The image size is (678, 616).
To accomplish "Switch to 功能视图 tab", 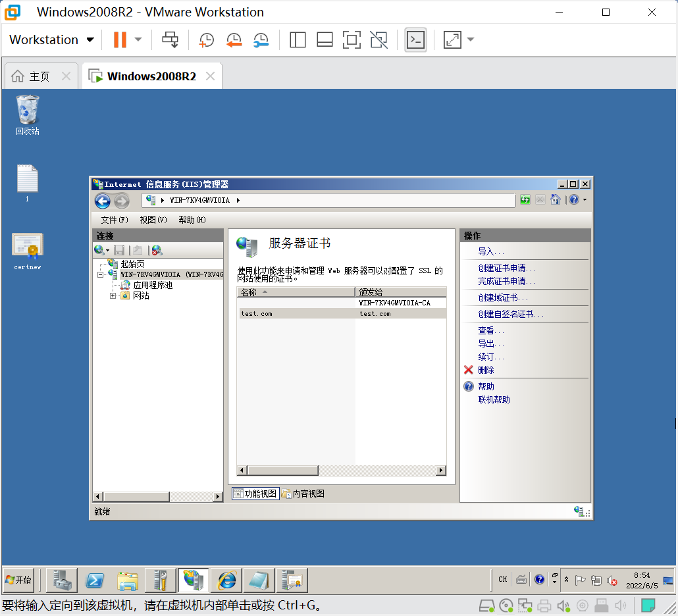I will (255, 494).
